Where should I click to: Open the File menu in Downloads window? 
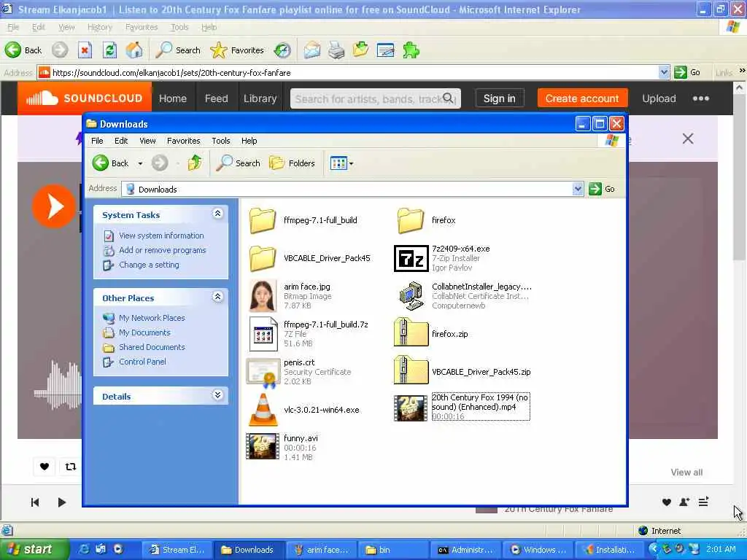point(97,141)
